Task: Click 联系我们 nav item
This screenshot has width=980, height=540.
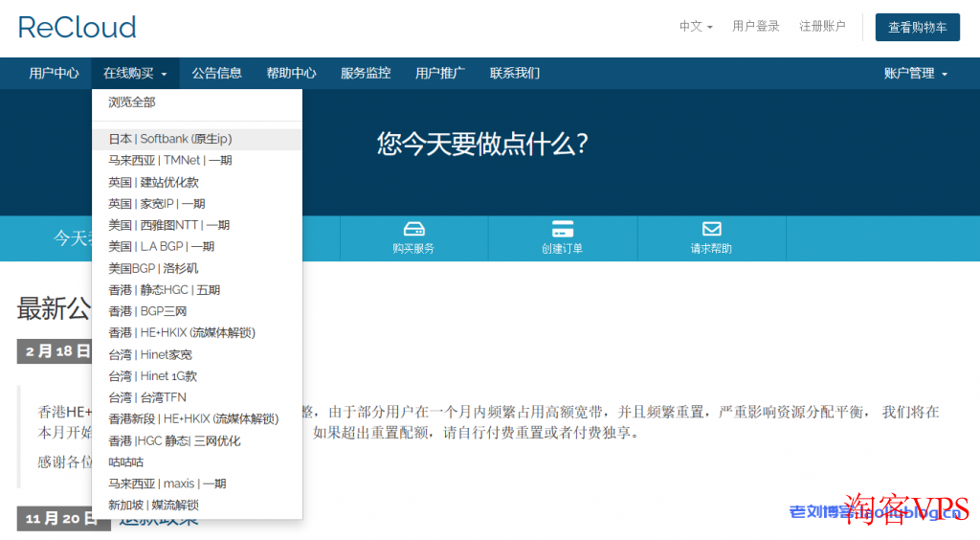Action: 515,73
